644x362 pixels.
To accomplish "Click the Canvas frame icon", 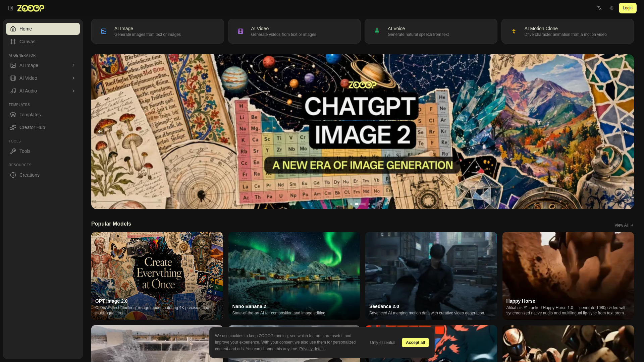I will [x=13, y=42].
